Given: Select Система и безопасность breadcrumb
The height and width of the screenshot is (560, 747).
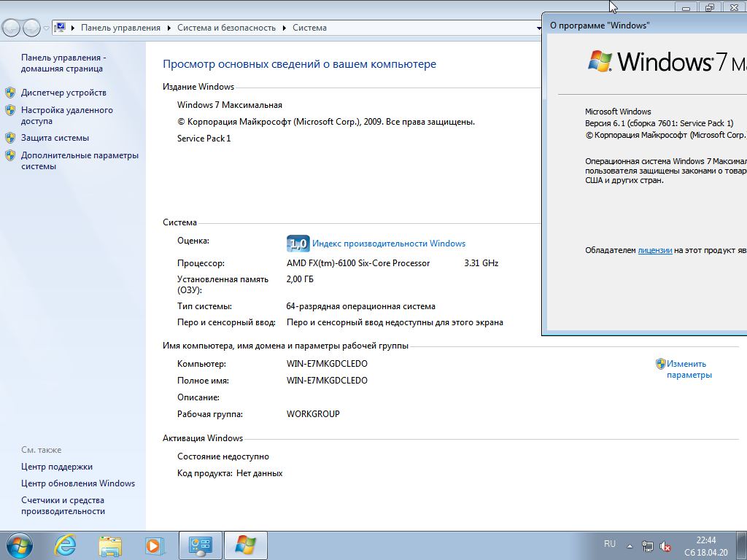Looking at the screenshot, I should (226, 28).
